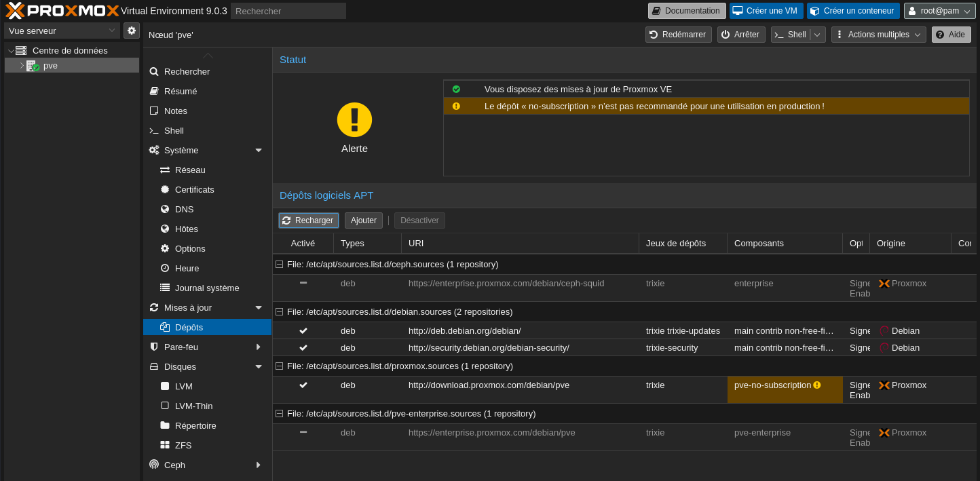Image resolution: width=980 pixels, height=481 pixels.
Task: Click the enabled checkmark for download.proxmox.com repository
Action: 303,385
